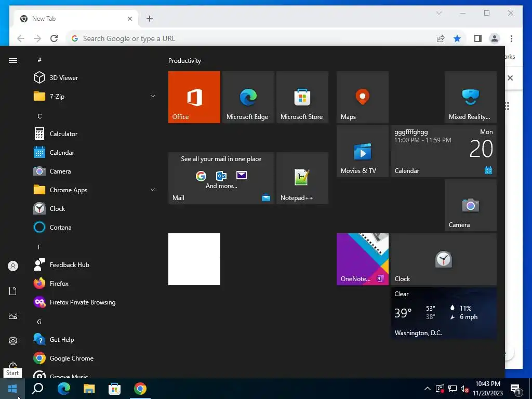The height and width of the screenshot is (399, 532).
Task: Toggle the bookmark star in Chrome
Action: [457, 38]
